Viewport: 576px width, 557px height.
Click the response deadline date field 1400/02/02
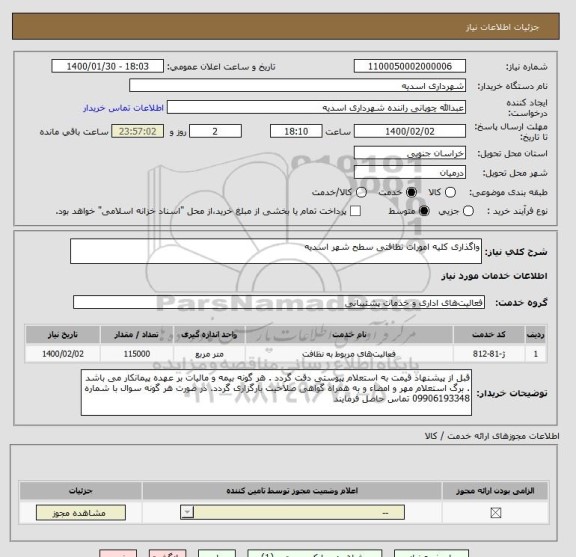tap(410, 131)
